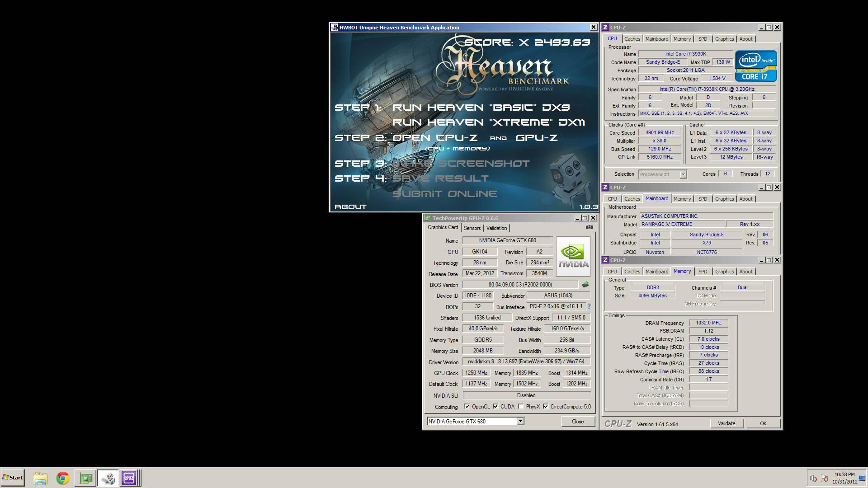Open the Heaven benchmark taskbar icon

(x=108, y=478)
